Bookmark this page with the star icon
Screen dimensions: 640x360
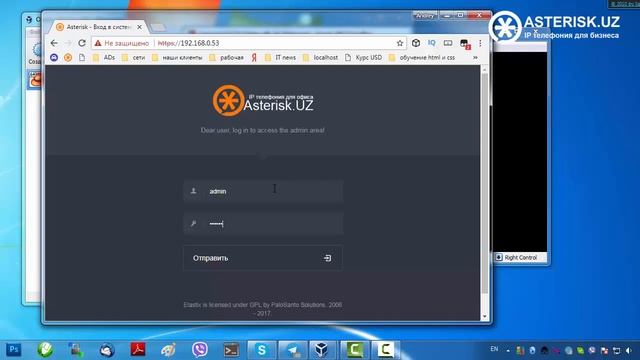(x=400, y=43)
